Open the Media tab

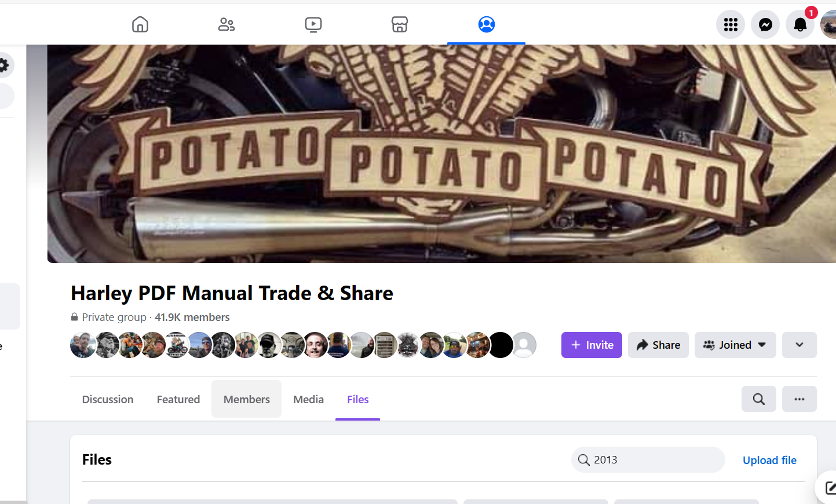pyautogui.click(x=309, y=399)
